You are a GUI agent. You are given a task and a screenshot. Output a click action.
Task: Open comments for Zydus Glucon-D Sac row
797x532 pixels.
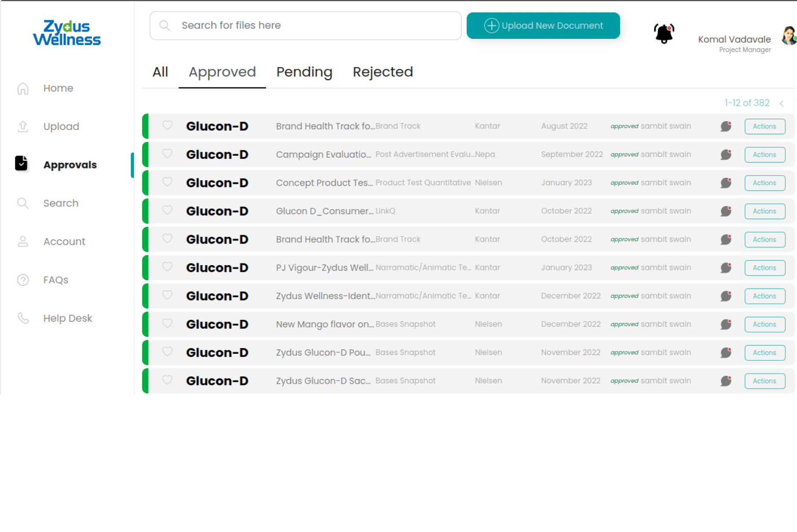(726, 381)
